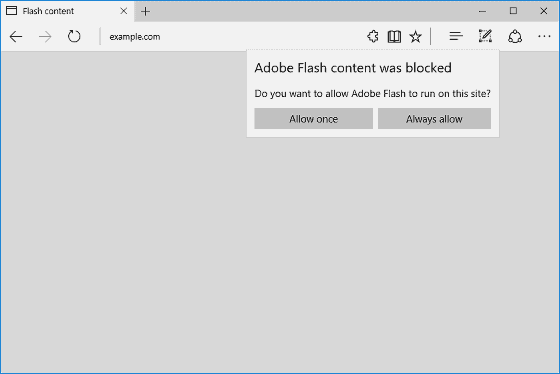The image size is (560, 374).
Task: Add page to favorites with star
Action: pyautogui.click(x=415, y=36)
